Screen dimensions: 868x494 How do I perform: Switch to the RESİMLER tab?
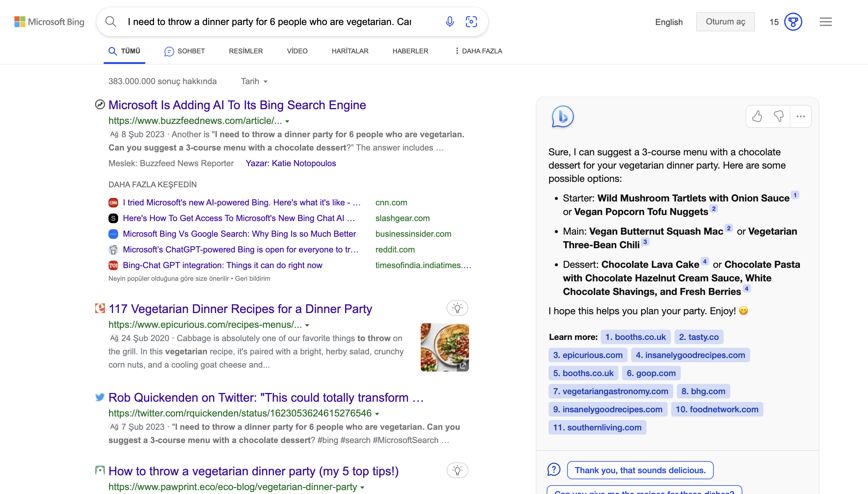pyautogui.click(x=246, y=51)
